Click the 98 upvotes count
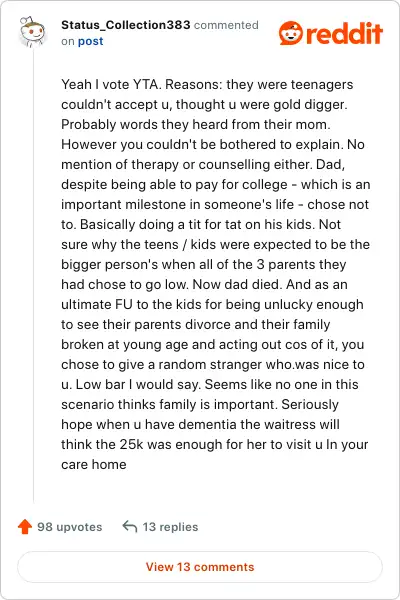The height and width of the screenshot is (600, 400). (x=69, y=527)
